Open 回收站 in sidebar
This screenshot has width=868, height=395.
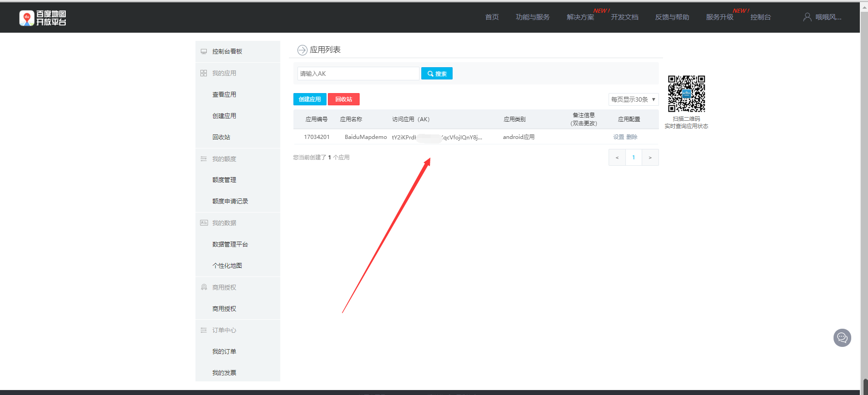pyautogui.click(x=221, y=137)
